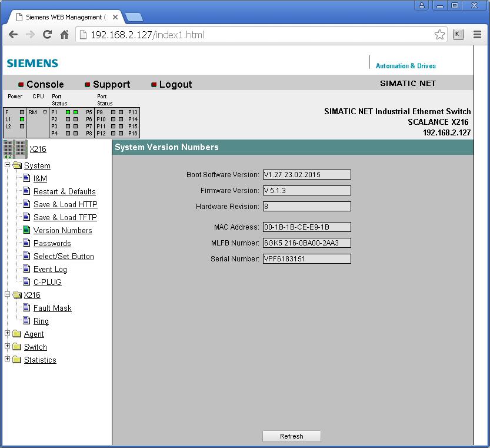This screenshot has height=448, width=490.
Task: Click the browser reload icon
Action: pyautogui.click(x=48, y=35)
